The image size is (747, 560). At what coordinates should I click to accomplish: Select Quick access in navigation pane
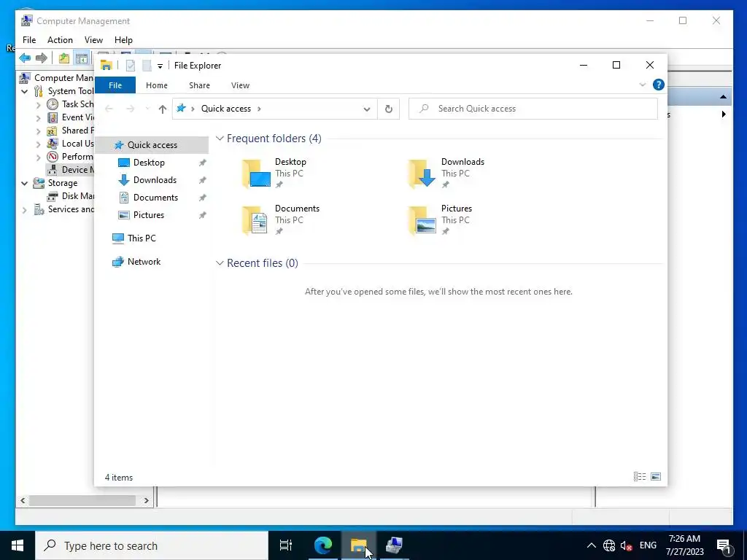pos(152,145)
